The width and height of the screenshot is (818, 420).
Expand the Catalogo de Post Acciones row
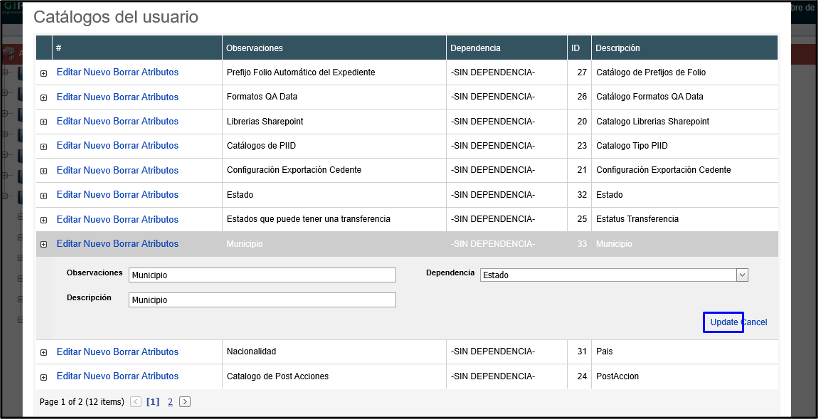(43, 377)
